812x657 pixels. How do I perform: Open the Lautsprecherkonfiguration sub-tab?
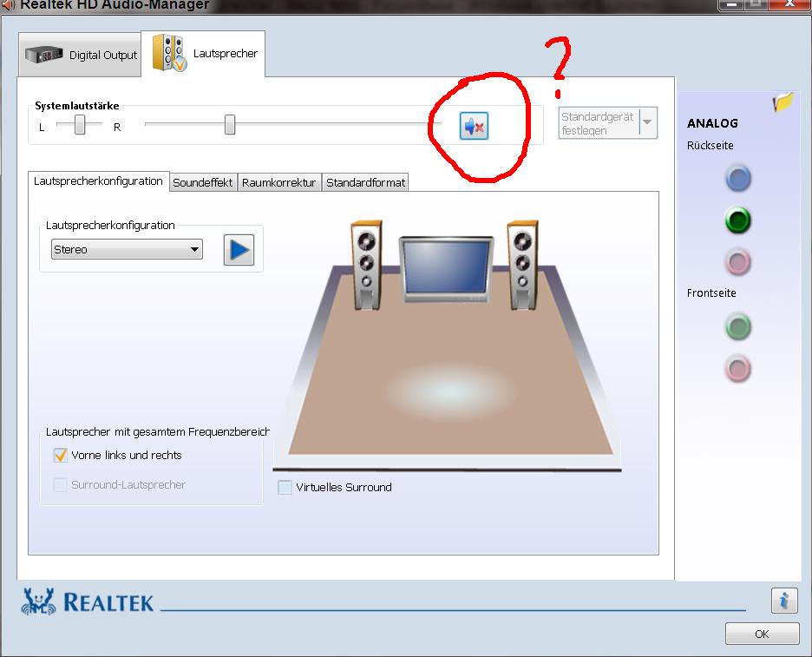98,181
